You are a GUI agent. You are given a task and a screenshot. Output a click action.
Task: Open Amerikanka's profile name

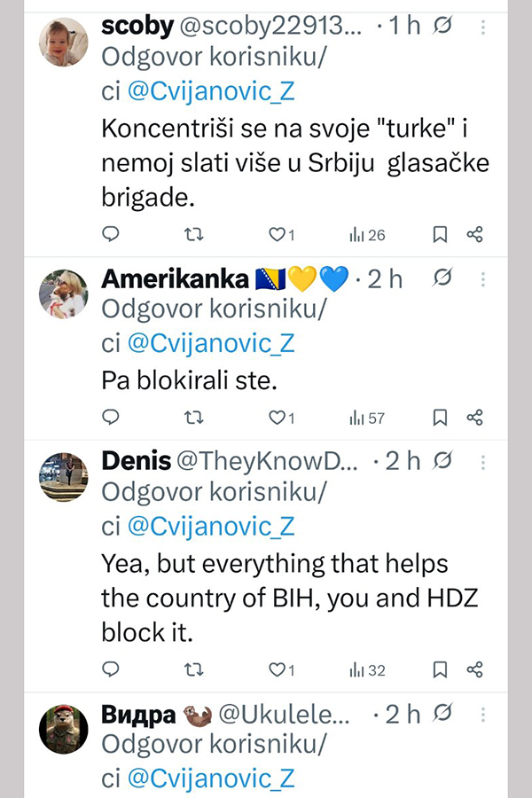175,279
